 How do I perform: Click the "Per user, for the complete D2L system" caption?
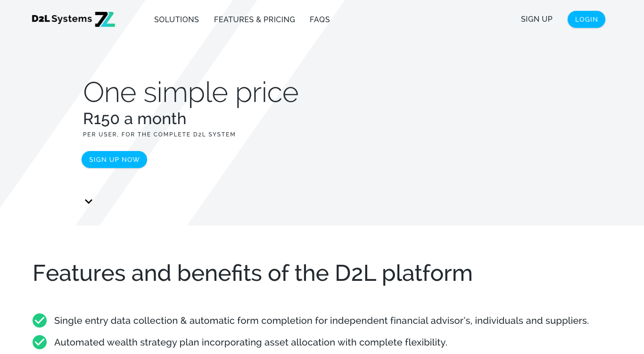point(159,135)
